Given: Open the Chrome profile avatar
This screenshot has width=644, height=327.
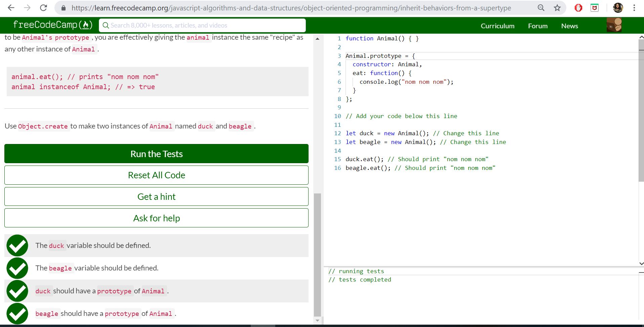Looking at the screenshot, I should click(618, 8).
